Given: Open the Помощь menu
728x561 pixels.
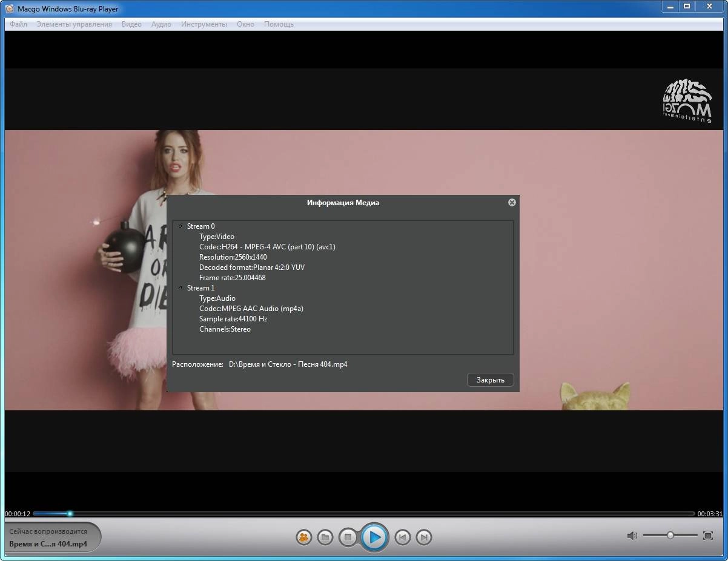Looking at the screenshot, I should [279, 24].
